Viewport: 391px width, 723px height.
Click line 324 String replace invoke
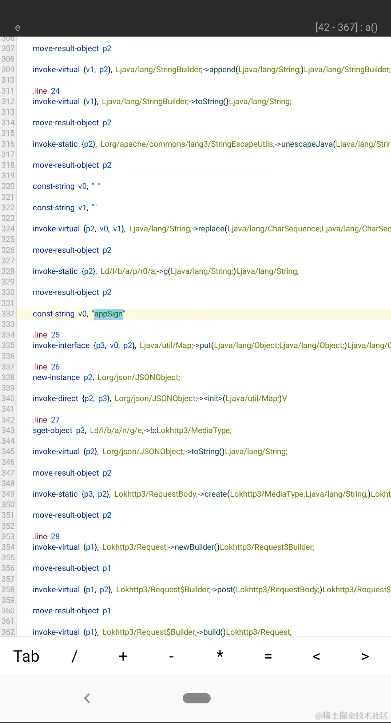pos(211,229)
